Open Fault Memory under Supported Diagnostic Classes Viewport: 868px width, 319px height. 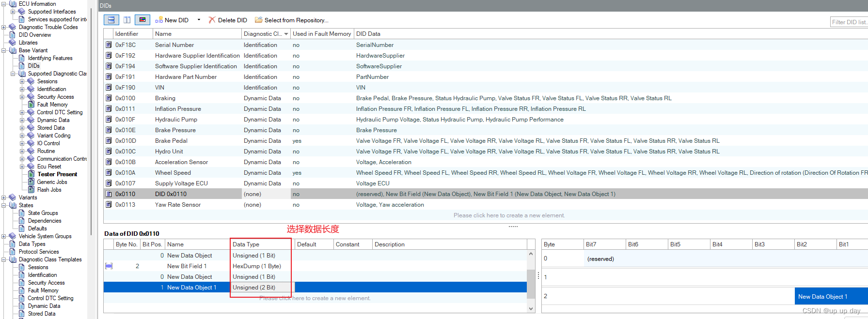(52, 105)
